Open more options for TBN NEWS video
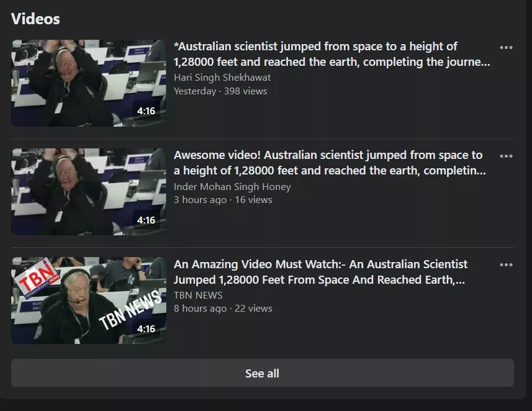 pos(506,264)
